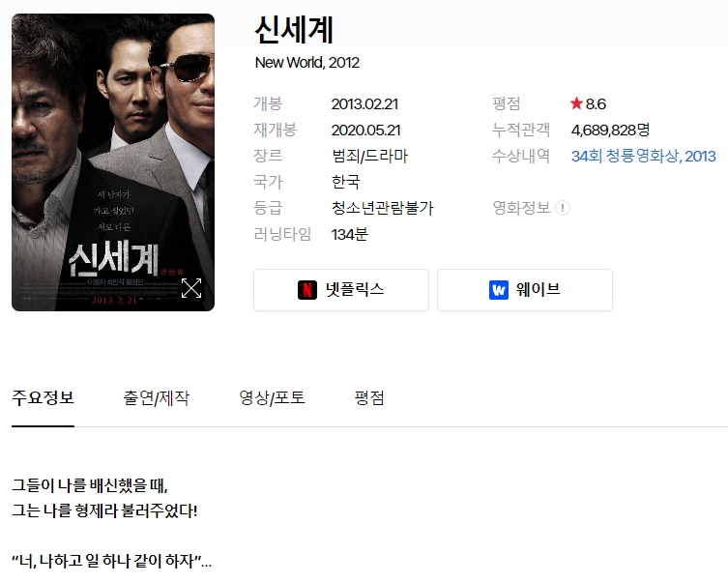The image size is (728, 583).
Task: Click the Wavve logo icon
Action: 499,290
